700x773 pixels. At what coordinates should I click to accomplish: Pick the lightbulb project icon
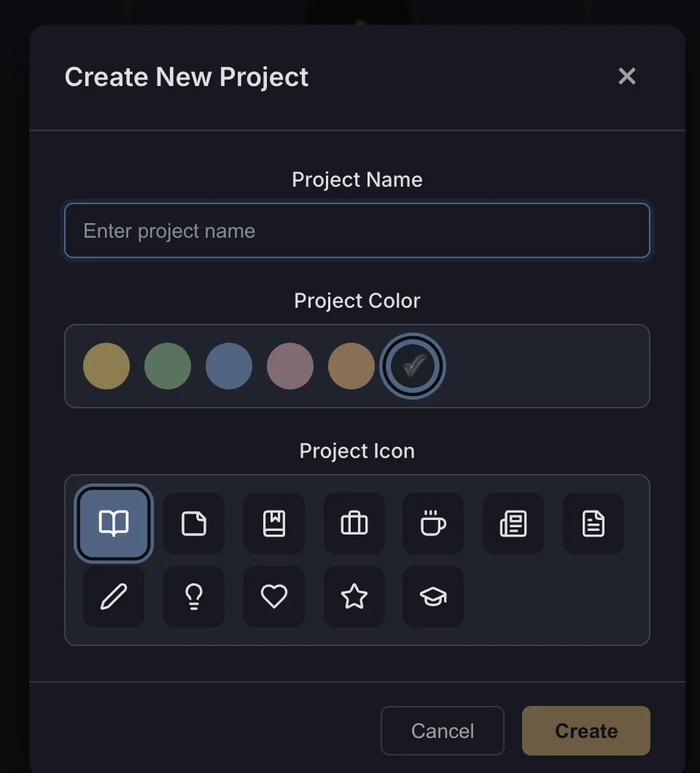[x=194, y=597]
